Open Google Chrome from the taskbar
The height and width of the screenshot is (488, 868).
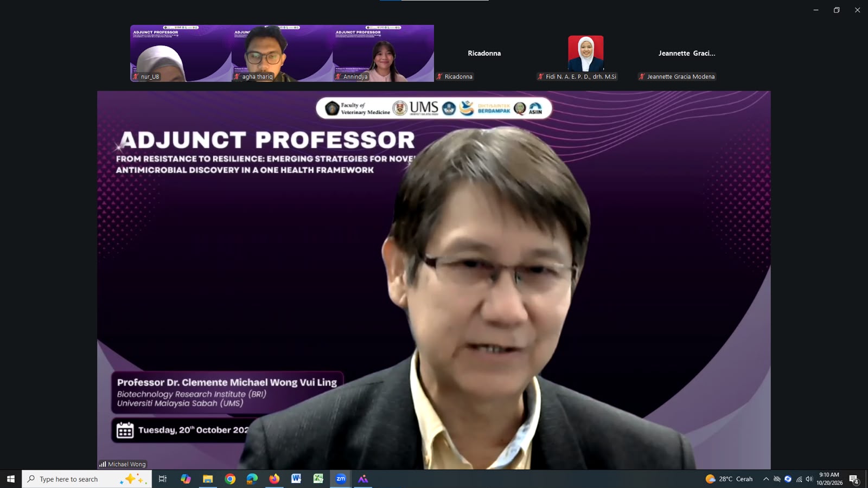tap(230, 479)
